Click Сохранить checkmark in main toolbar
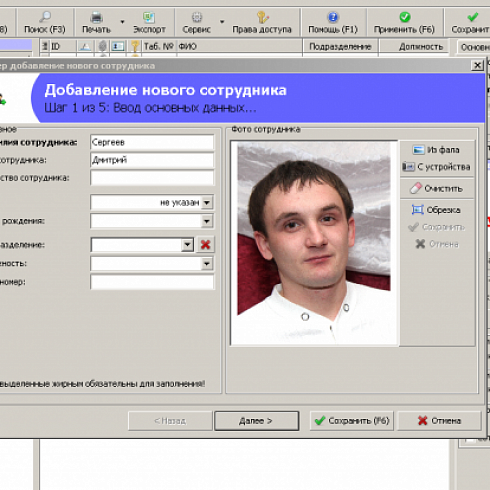The width and height of the screenshot is (490, 490). [470, 23]
